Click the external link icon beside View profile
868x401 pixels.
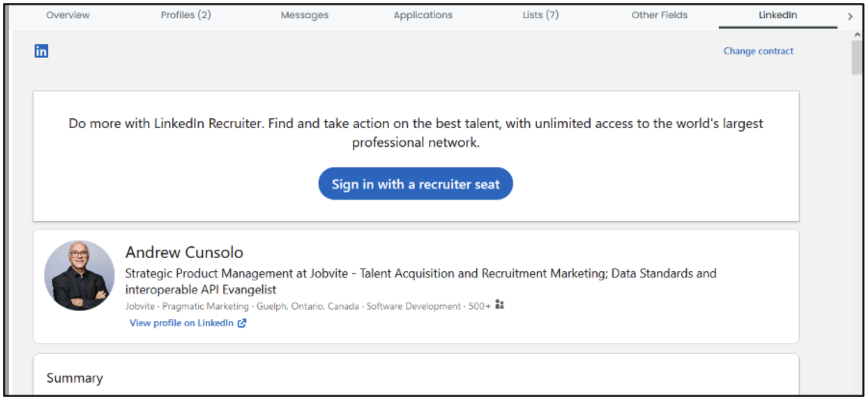[242, 323]
